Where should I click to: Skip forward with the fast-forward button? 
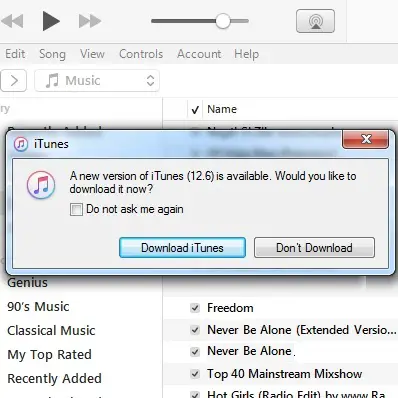tap(90, 21)
